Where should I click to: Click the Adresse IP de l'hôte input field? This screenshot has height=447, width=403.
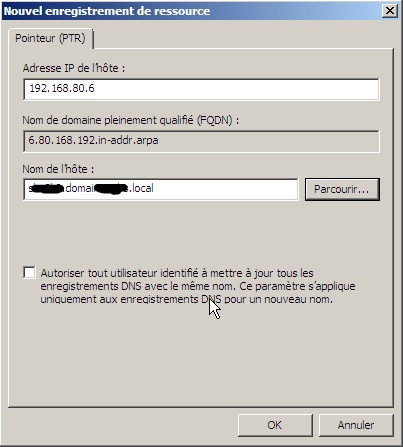coord(201,89)
